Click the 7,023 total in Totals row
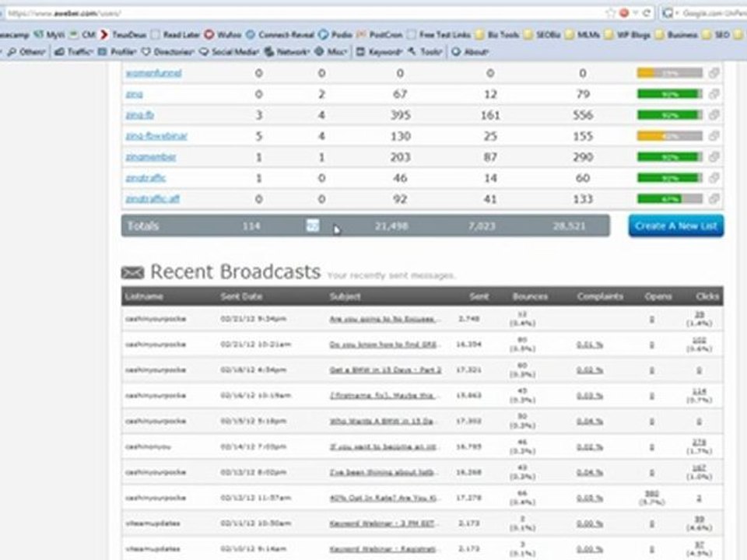 [x=482, y=226]
